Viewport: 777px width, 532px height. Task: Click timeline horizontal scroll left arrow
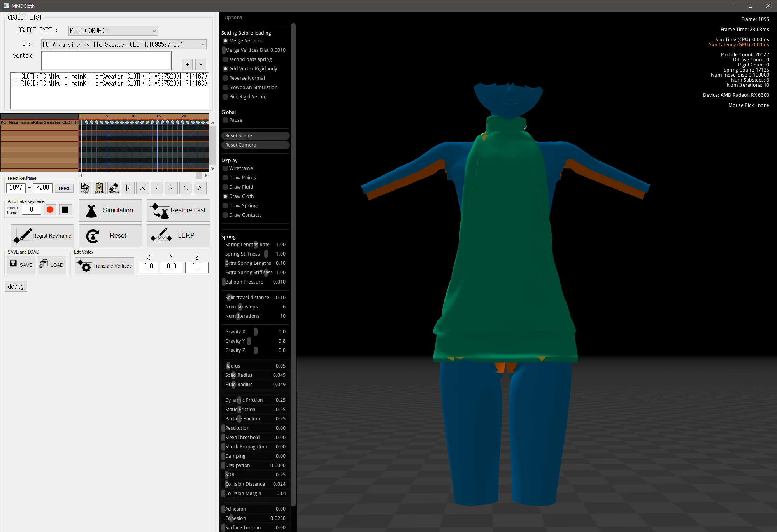[81, 175]
